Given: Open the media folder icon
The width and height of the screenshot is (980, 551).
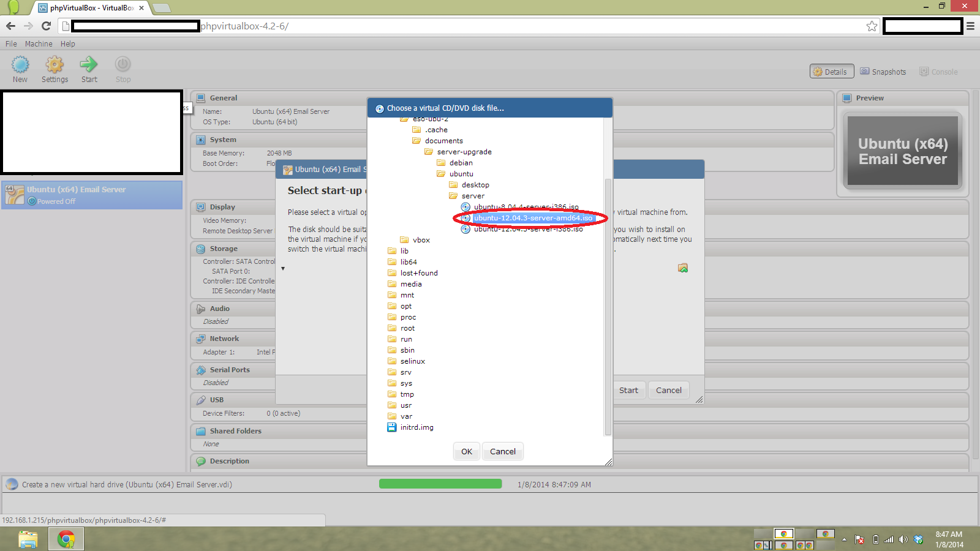Looking at the screenshot, I should pos(392,284).
